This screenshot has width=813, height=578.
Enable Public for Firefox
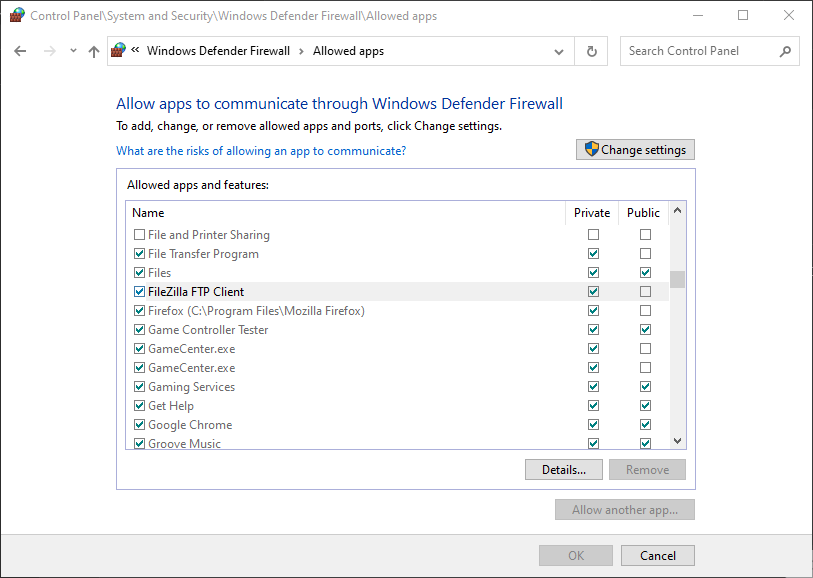(x=645, y=311)
